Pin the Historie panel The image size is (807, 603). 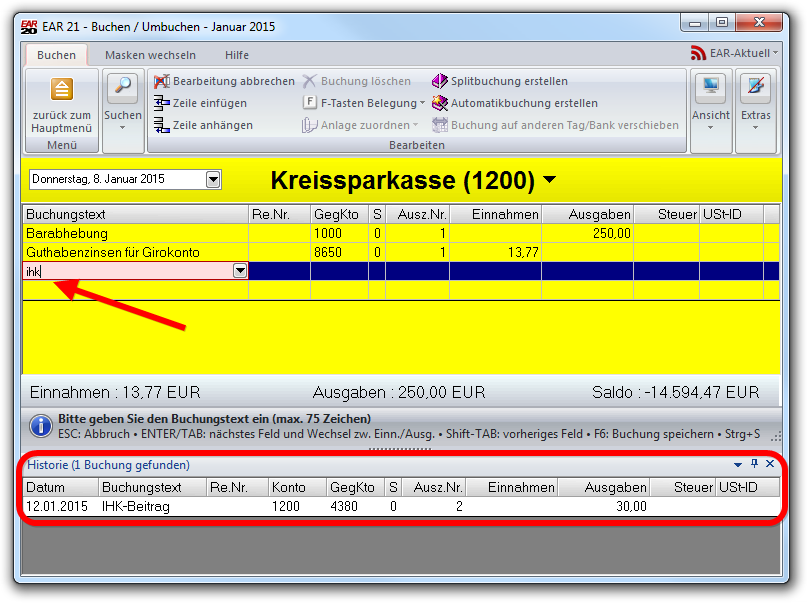(754, 464)
